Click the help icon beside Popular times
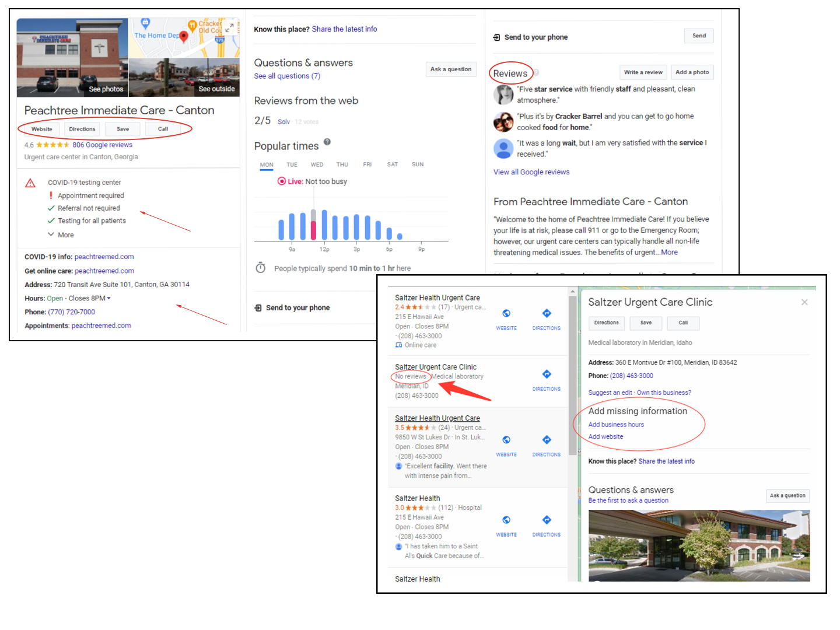The image size is (840, 630). pyautogui.click(x=327, y=142)
